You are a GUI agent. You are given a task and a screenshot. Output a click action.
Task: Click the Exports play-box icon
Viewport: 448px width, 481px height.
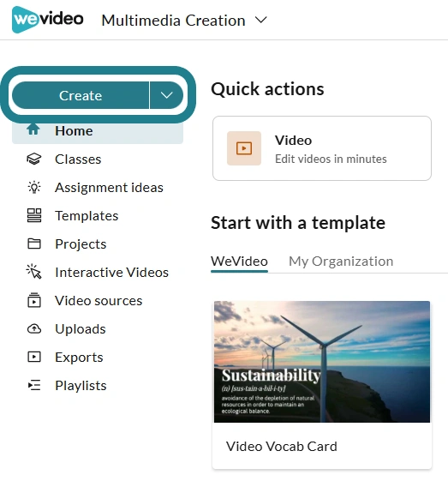[34, 357]
